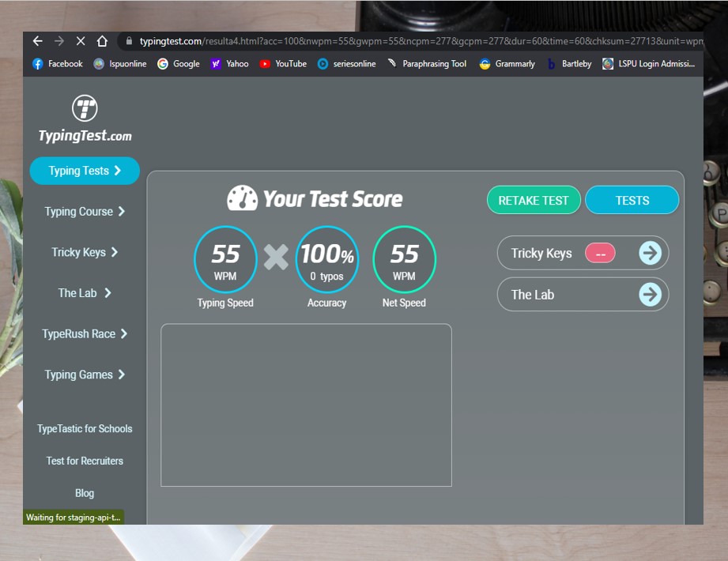Click the red dash badge on Tricky Keys
The image size is (728, 561).
600,254
